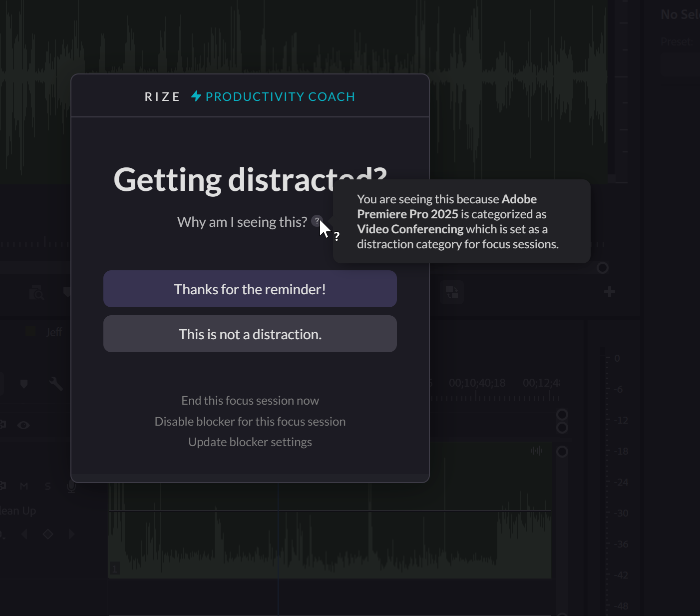Go to previous keyframe with left arrow

click(24, 534)
